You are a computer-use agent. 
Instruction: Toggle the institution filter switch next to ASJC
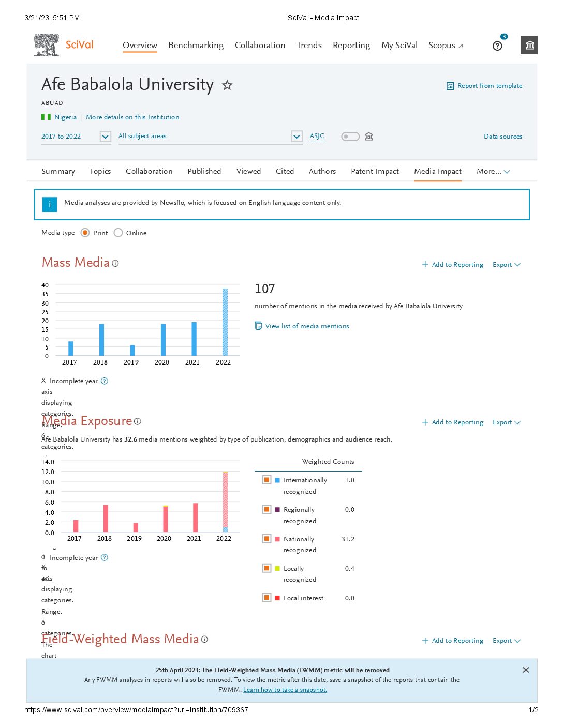[x=350, y=136]
